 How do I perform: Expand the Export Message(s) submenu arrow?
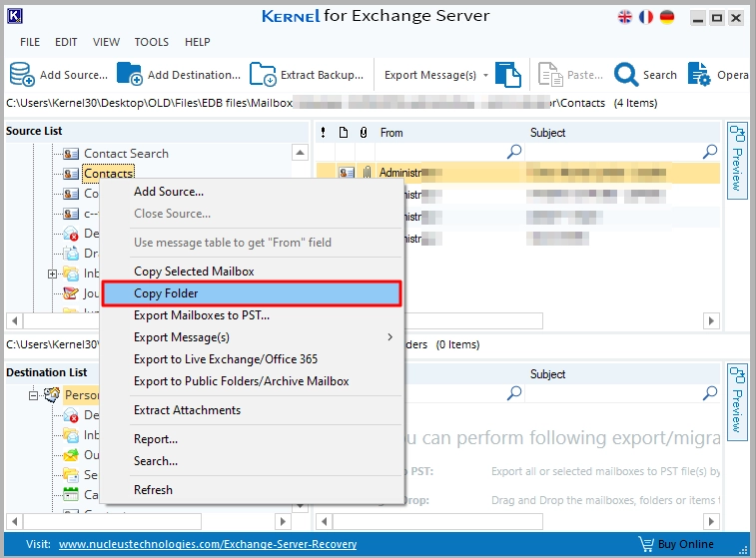tap(390, 337)
